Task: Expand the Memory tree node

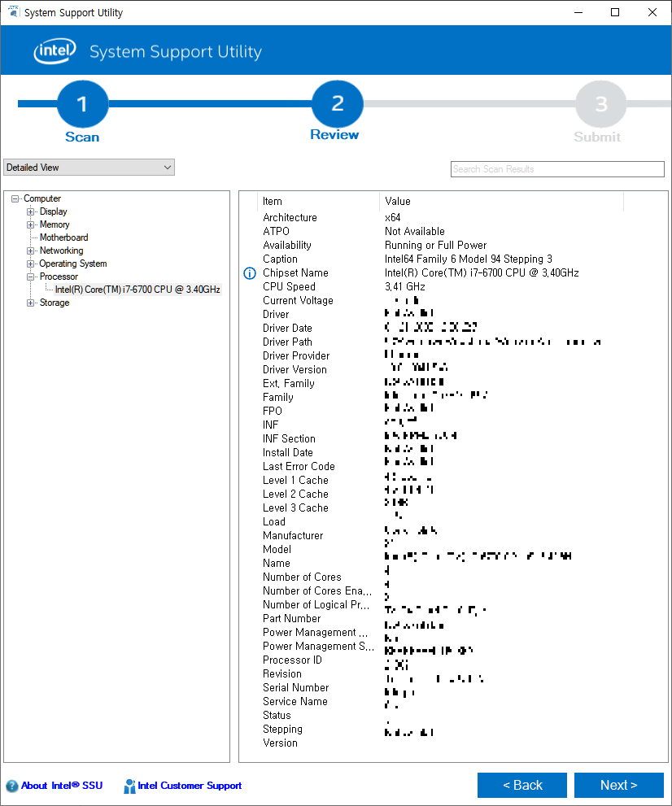Action: click(x=30, y=224)
